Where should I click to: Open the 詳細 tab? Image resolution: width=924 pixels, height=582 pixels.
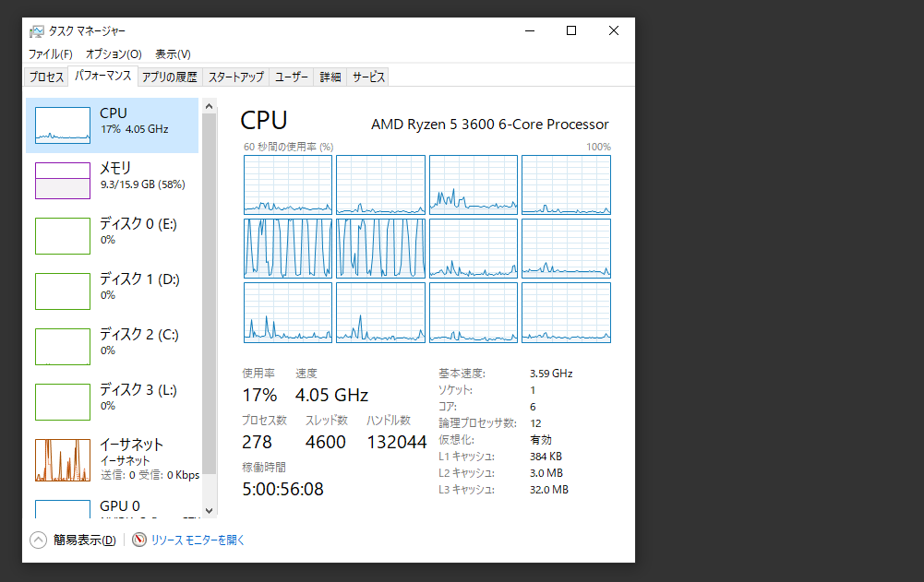click(x=330, y=77)
